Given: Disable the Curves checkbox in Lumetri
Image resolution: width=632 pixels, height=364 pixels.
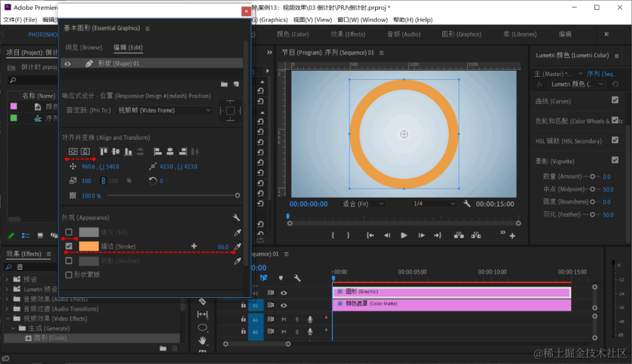Looking at the screenshot, I should click(614, 101).
